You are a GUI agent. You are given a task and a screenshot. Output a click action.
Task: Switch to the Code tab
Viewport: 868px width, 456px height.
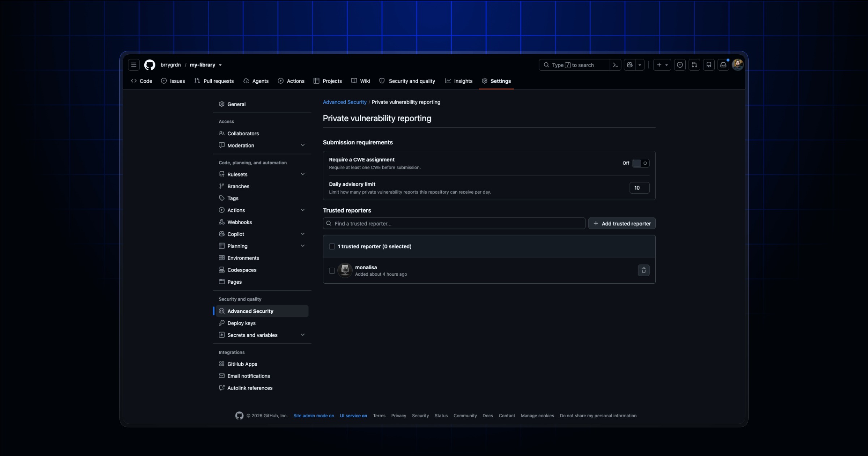(x=141, y=81)
